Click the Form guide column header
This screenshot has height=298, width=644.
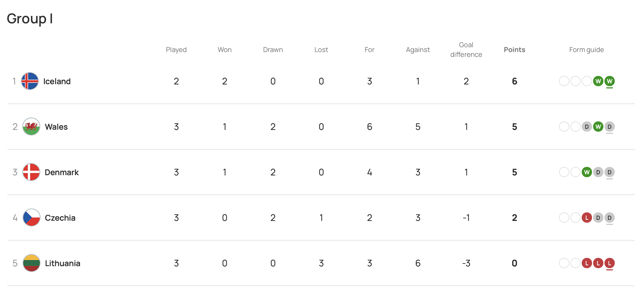(586, 50)
